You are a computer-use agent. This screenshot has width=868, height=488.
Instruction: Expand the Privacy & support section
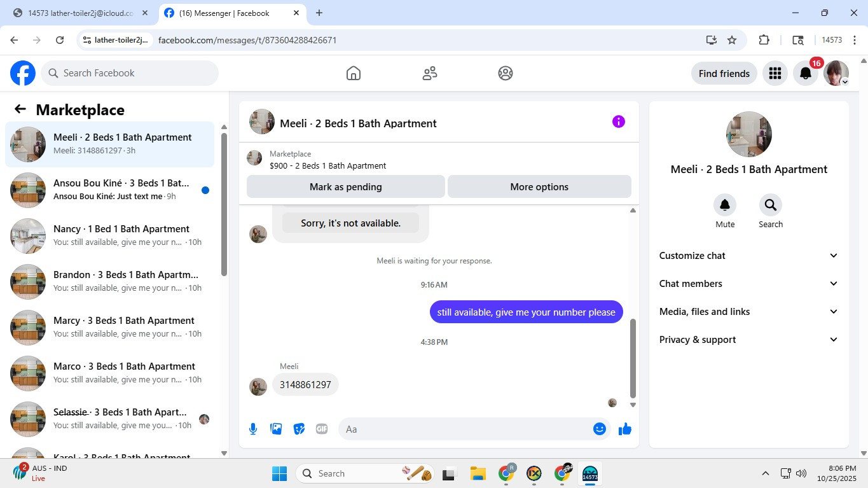click(749, 340)
